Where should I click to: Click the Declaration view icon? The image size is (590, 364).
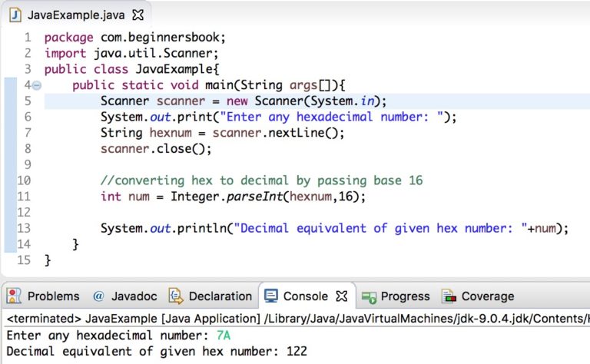point(176,296)
